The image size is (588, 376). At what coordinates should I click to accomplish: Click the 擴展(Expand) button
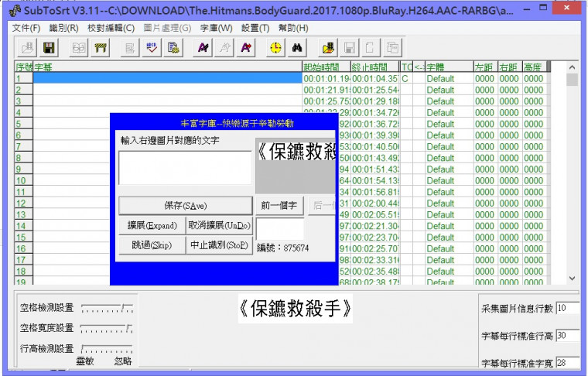[152, 225]
